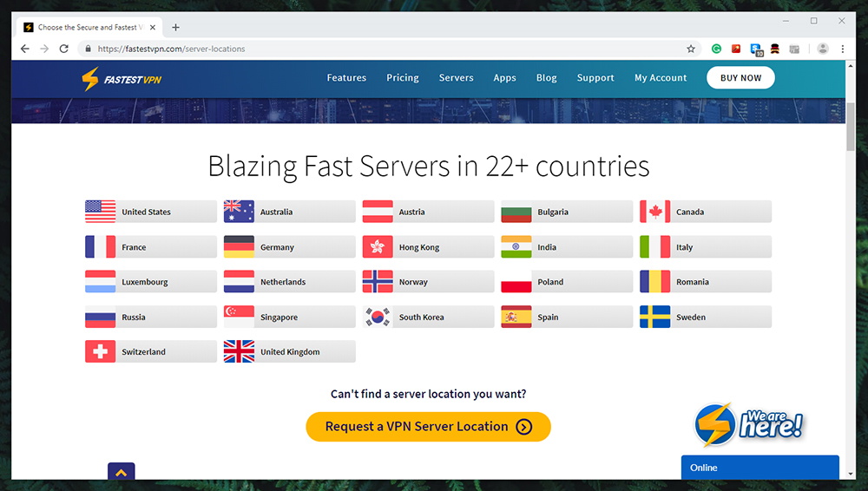868x491 pixels.
Task: Click the "Switzerland" country label
Action: click(143, 352)
